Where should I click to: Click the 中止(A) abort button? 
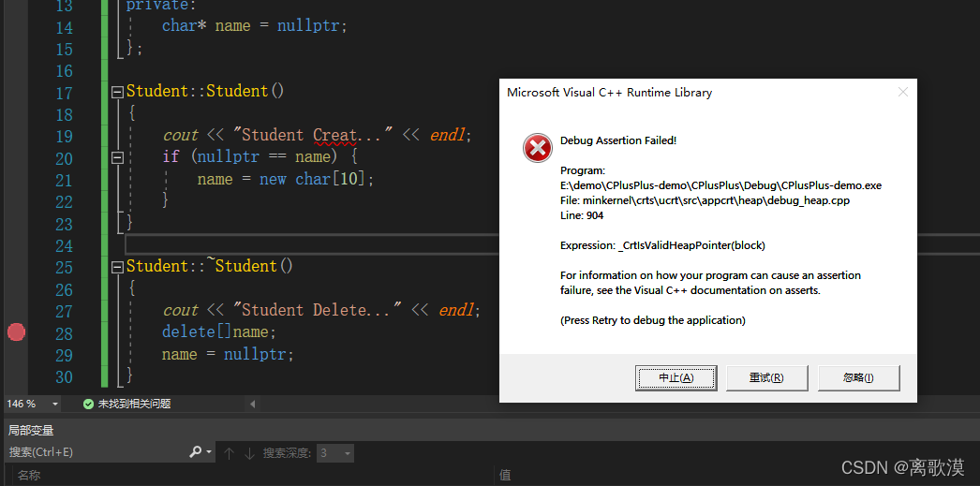coord(676,378)
